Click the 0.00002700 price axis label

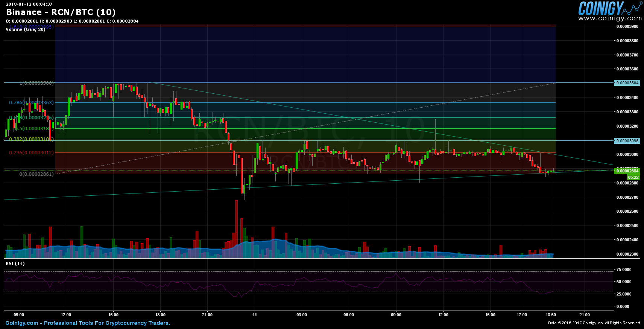pos(627,197)
